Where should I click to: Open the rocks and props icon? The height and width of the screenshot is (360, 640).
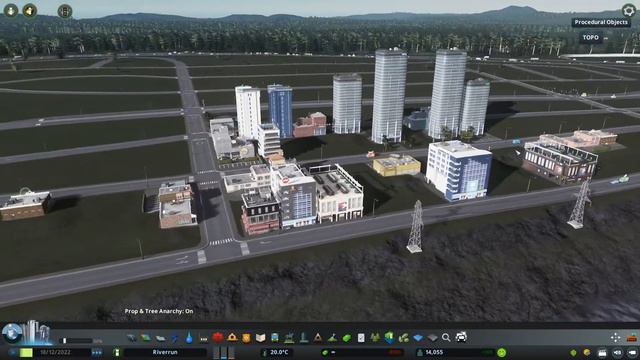(404, 338)
